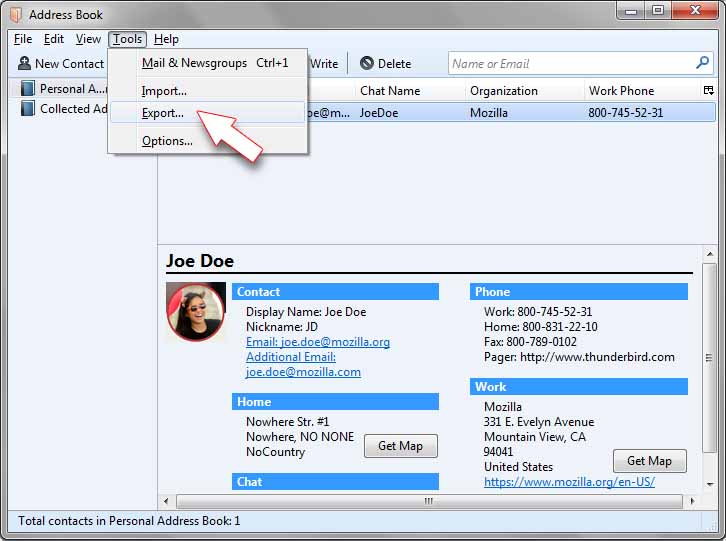This screenshot has width=726, height=541.
Task: Click the Personal Address Book icon
Action: click(28, 88)
